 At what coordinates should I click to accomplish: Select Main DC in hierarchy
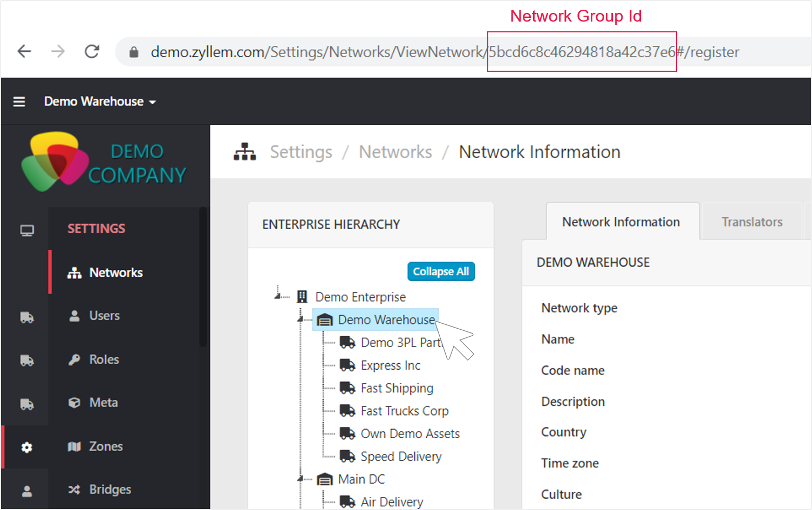[x=361, y=479]
